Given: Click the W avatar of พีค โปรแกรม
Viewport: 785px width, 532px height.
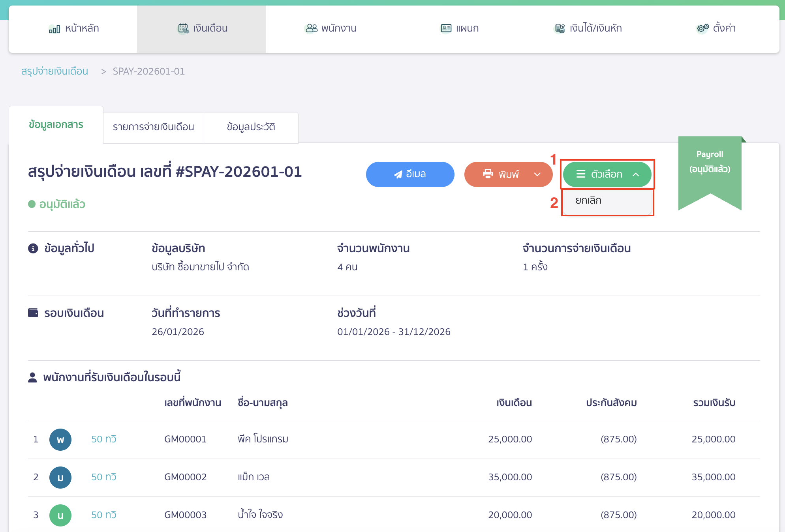Looking at the screenshot, I should [60, 439].
